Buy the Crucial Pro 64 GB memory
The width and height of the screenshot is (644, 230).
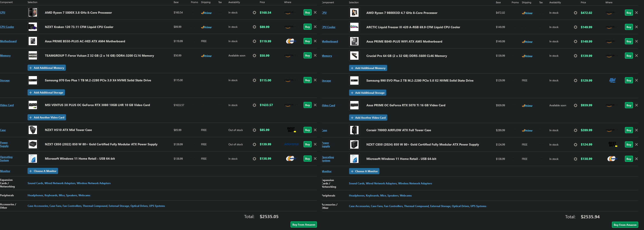coord(629,56)
